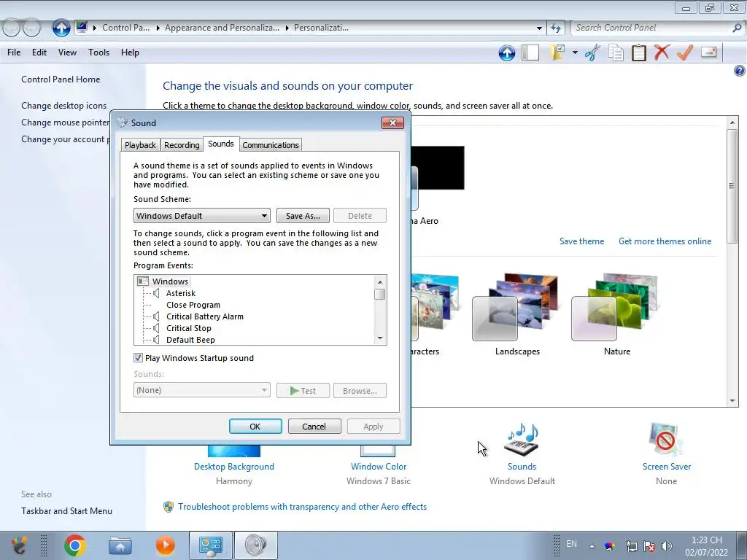Viewport: 747px width, 560px height.
Task: Open the folder options toolbar icon
Action: pyautogui.click(x=558, y=52)
